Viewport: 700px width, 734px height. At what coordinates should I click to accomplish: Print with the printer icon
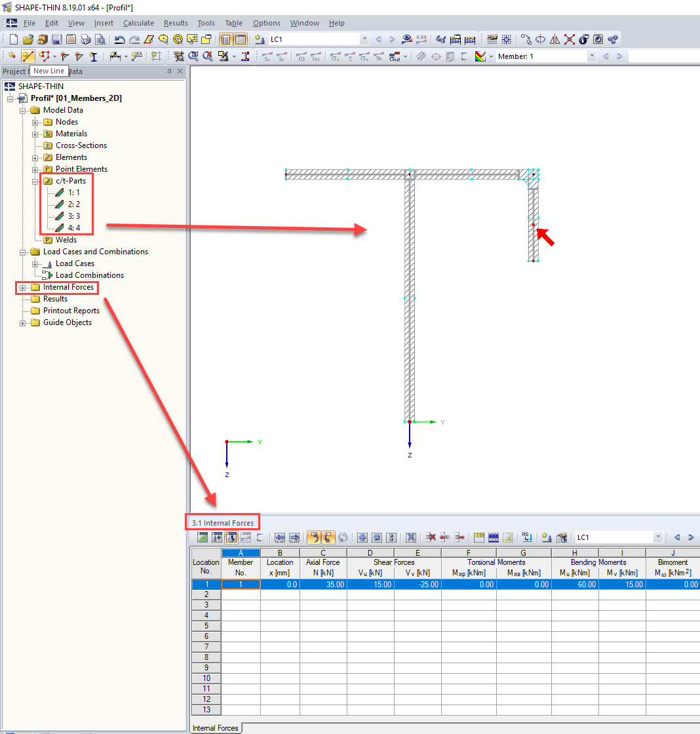coord(85,39)
